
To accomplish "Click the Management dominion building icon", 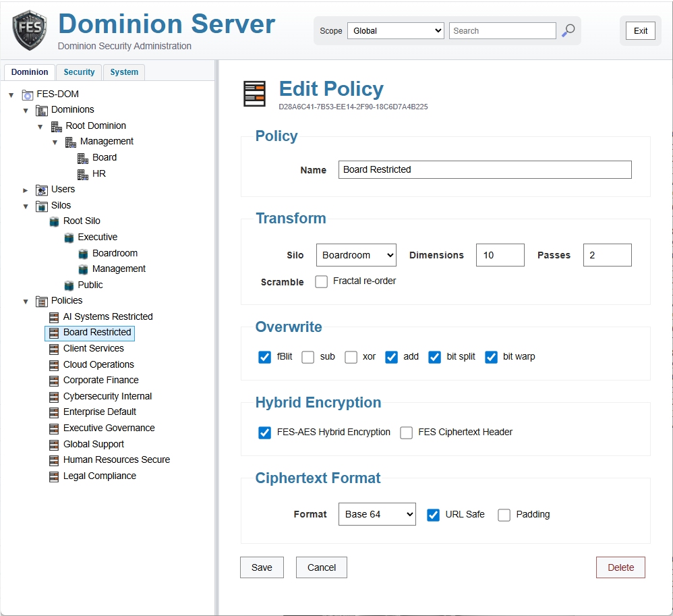I will click(x=71, y=142).
